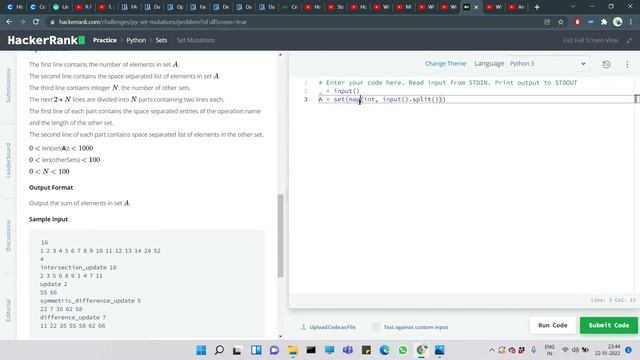Open the Photos app on the taskbar

tap(440, 350)
